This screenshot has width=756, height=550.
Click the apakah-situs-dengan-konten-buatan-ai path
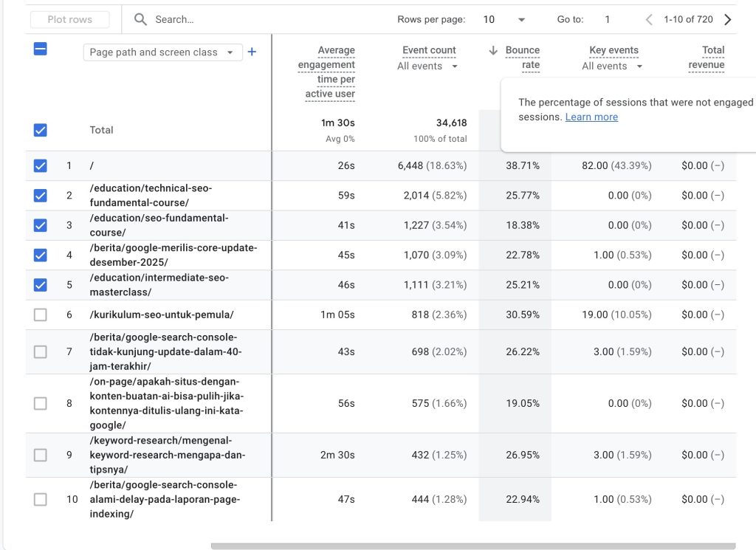click(x=167, y=404)
